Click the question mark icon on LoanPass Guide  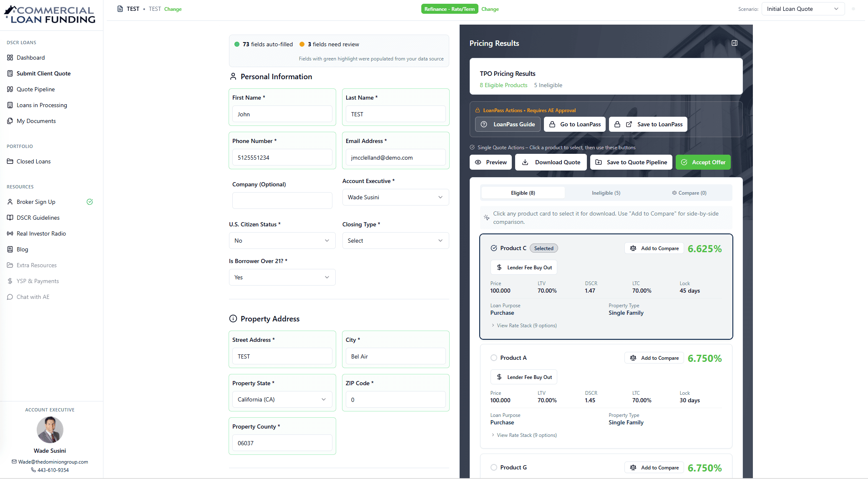coord(484,124)
